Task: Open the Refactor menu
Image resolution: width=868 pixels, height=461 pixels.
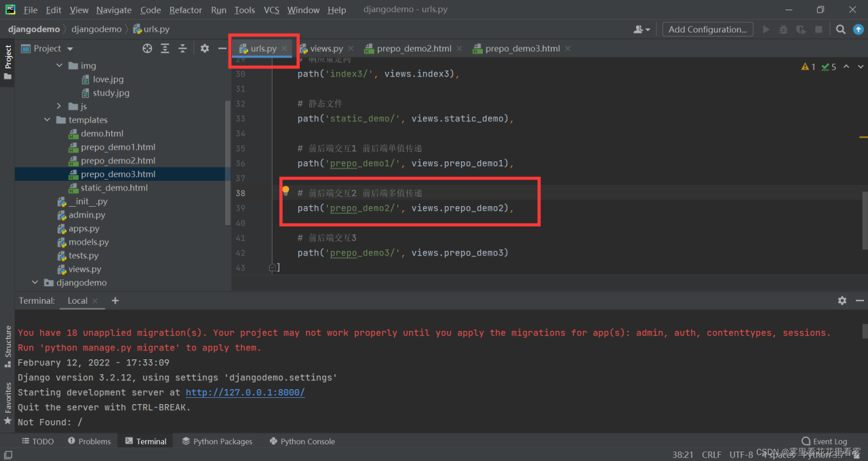Action: tap(185, 9)
